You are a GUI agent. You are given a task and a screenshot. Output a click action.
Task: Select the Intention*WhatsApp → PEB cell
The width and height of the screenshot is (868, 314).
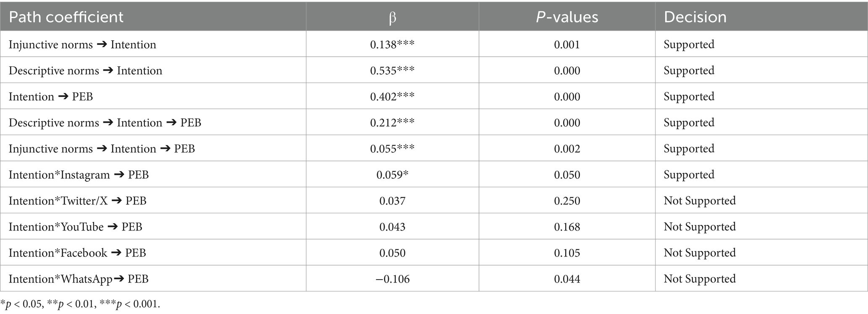pyautogui.click(x=79, y=279)
